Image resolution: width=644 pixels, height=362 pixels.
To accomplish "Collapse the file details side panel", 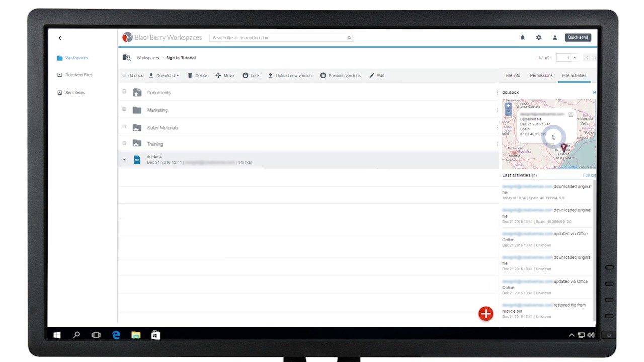I will (x=594, y=93).
